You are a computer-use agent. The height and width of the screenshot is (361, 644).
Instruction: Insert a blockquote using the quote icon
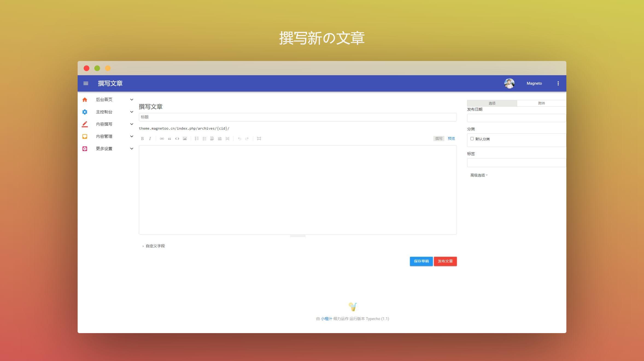coord(169,139)
